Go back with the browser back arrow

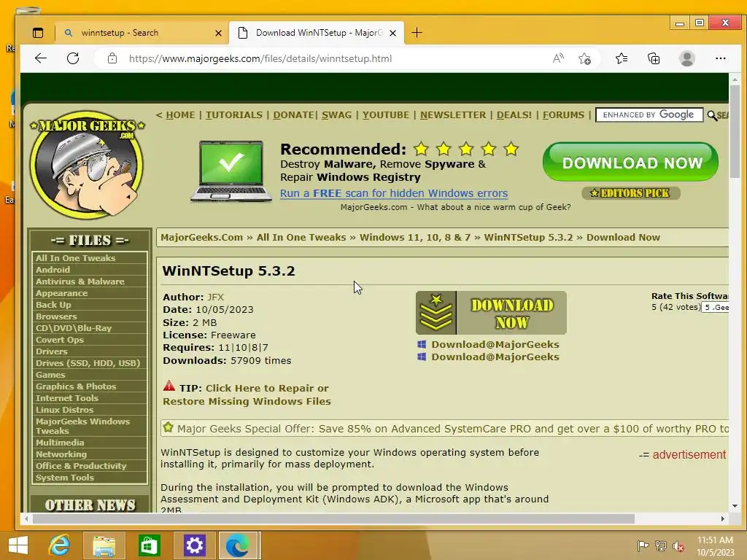click(x=41, y=58)
